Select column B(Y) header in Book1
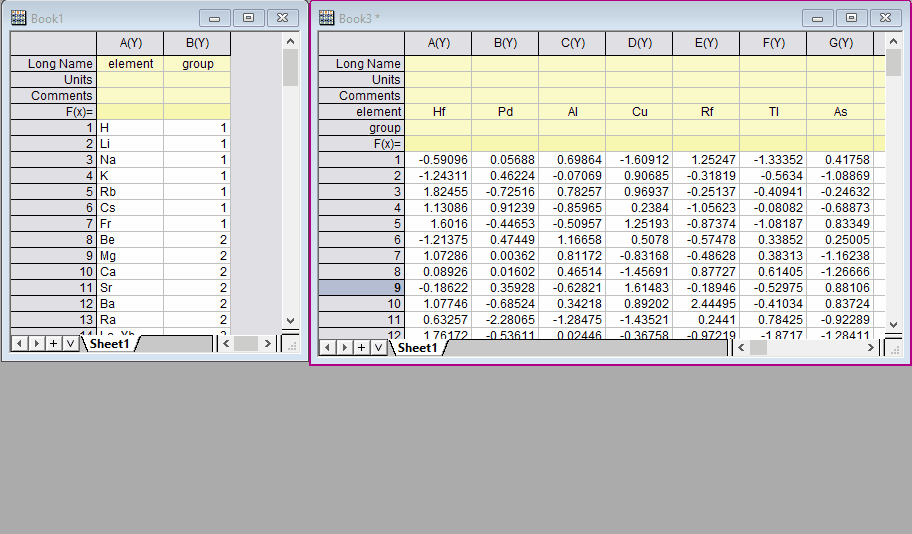Viewport: 912px width, 534px height. point(196,43)
